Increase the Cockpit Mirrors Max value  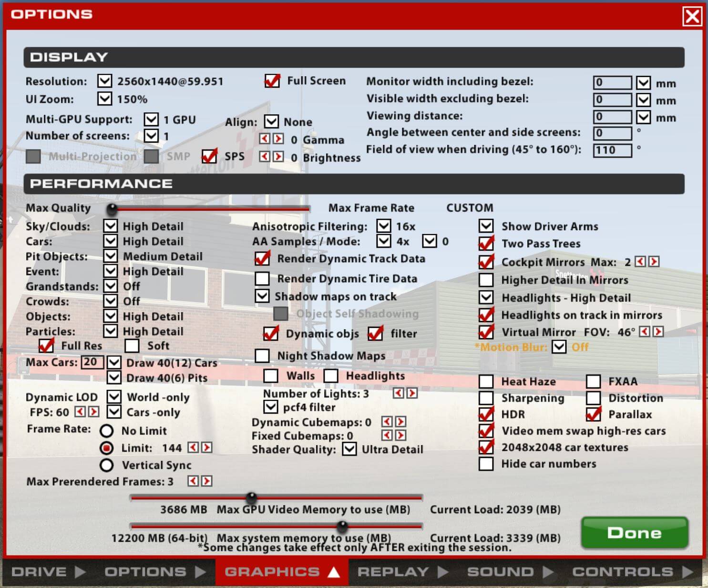tap(654, 262)
